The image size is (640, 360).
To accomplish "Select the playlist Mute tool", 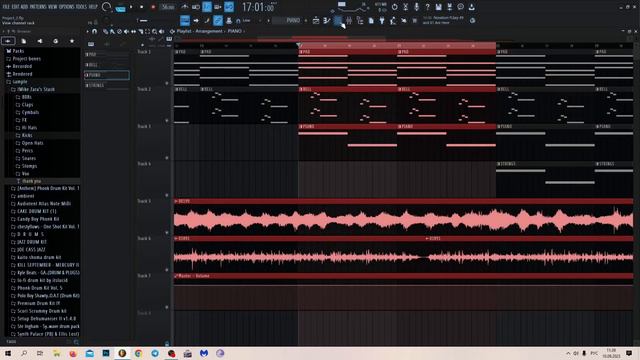I will click(x=126, y=31).
